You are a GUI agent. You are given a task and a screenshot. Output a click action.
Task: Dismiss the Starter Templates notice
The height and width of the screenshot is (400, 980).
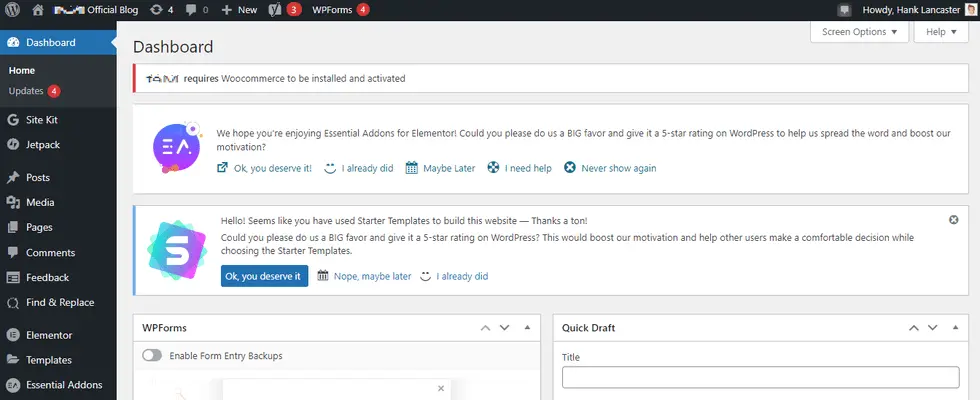953,219
